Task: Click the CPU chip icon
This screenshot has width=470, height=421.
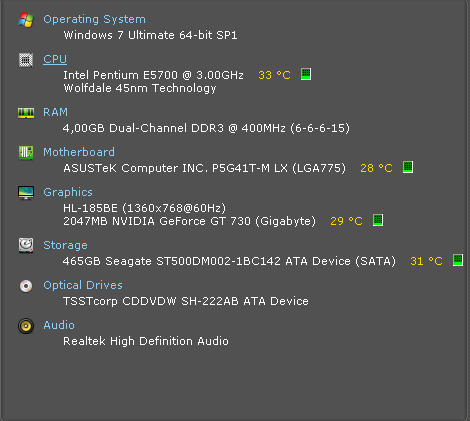Action: [26, 60]
